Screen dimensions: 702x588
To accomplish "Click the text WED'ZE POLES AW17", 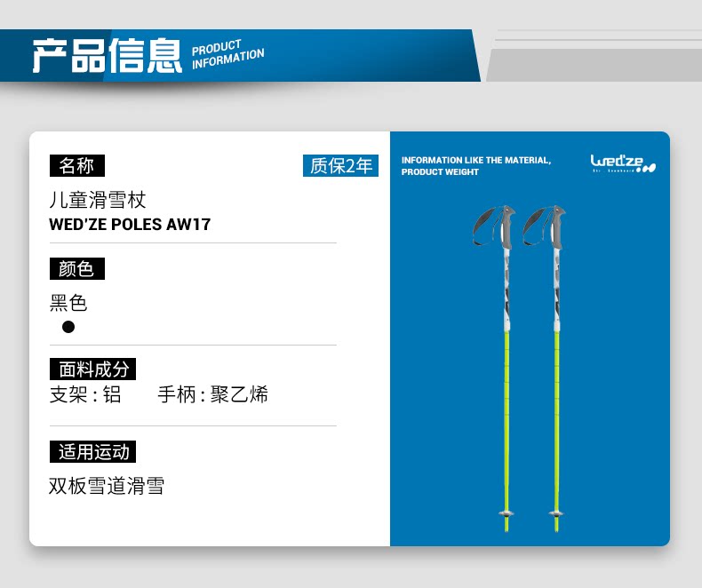I will coord(130,224).
